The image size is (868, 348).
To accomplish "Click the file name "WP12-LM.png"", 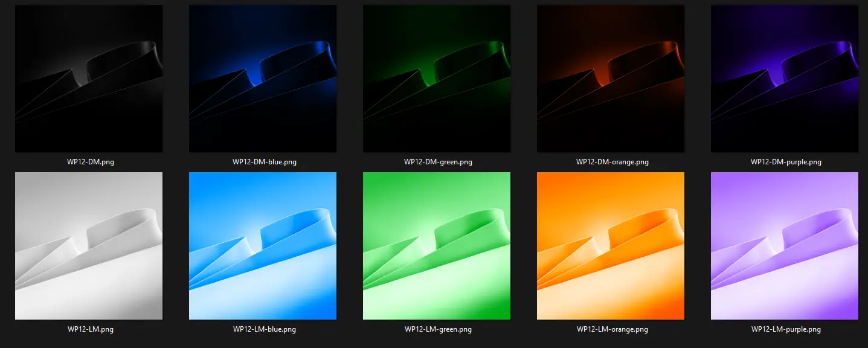I will pos(91,329).
